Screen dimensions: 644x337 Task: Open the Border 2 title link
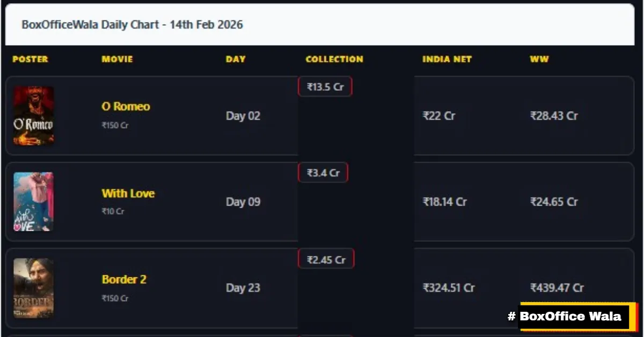124,280
